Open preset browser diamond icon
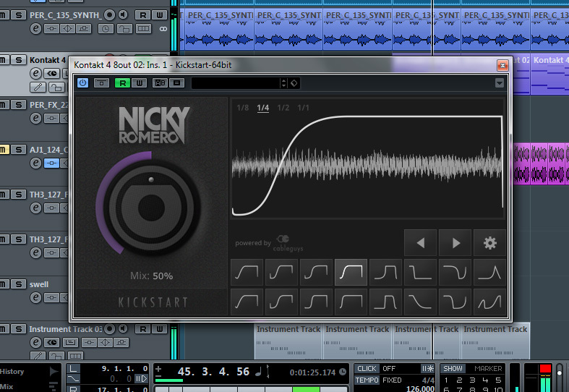 294,83
